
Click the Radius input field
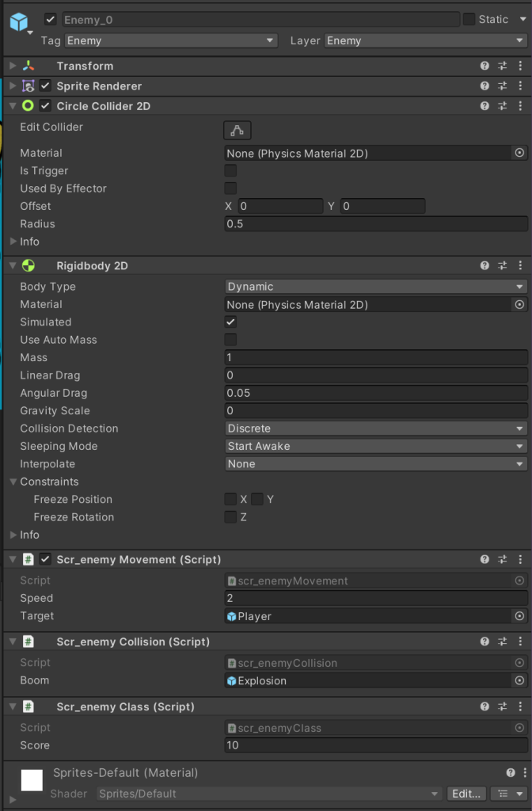click(376, 224)
